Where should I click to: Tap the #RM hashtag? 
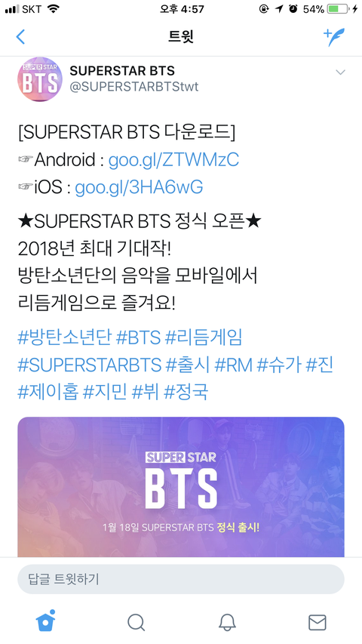click(x=234, y=365)
